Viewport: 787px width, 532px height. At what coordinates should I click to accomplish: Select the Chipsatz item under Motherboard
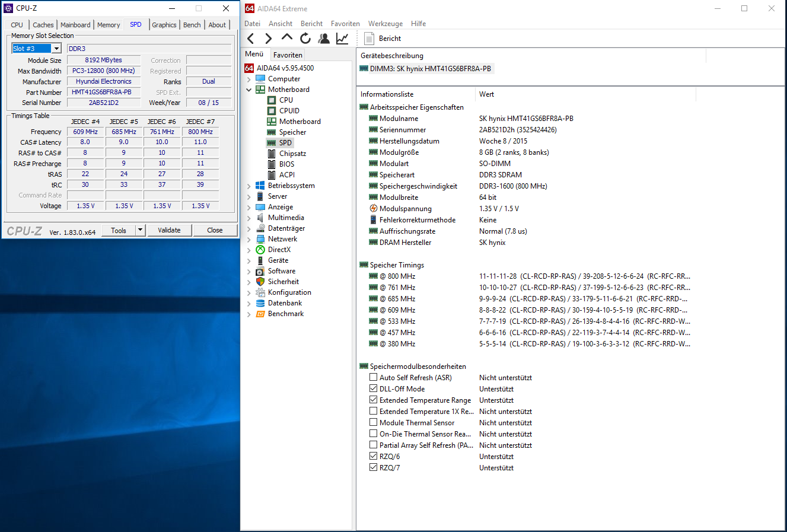click(292, 154)
